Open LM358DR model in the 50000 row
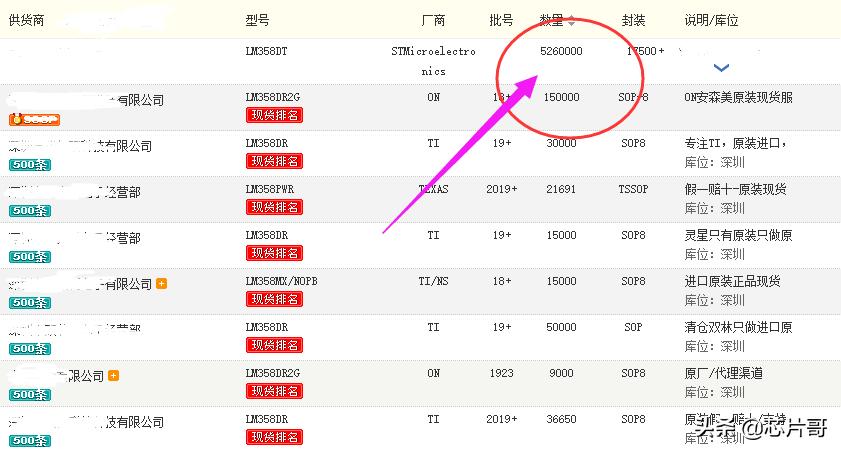Viewport: 841px width, 452px height. (267, 327)
